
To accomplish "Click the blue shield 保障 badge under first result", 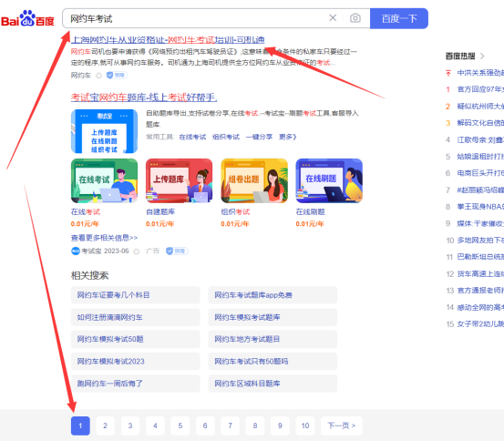I will tap(117, 76).
